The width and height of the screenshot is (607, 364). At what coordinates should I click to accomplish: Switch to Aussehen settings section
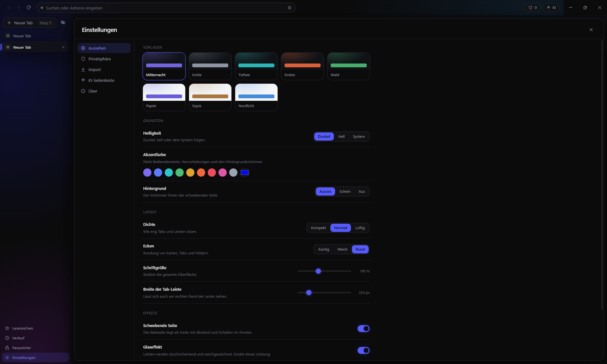coord(104,48)
